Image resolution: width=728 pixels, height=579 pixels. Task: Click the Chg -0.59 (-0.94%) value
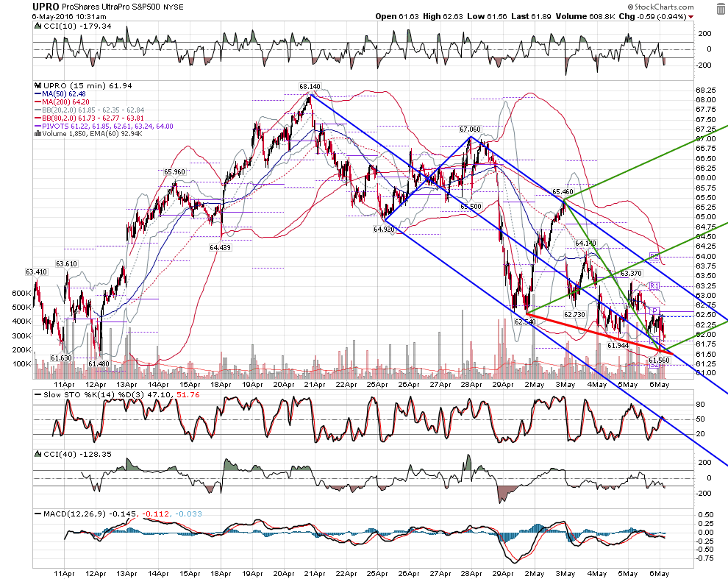click(x=653, y=16)
